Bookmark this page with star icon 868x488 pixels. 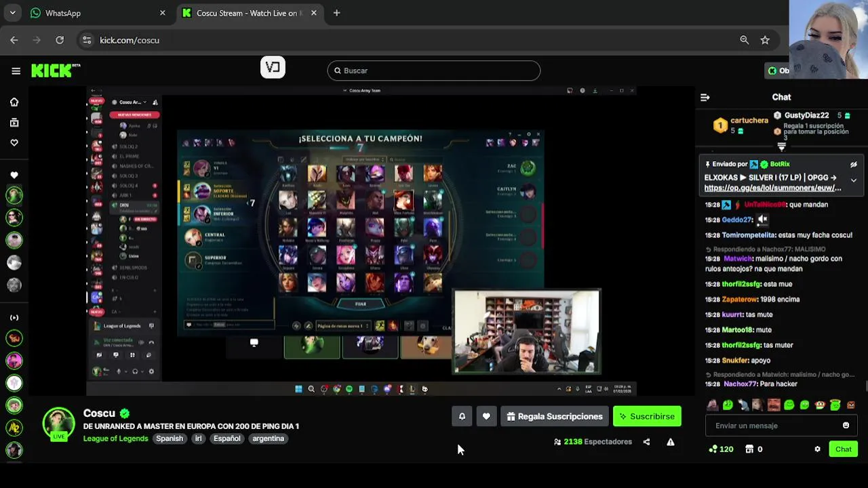(765, 40)
